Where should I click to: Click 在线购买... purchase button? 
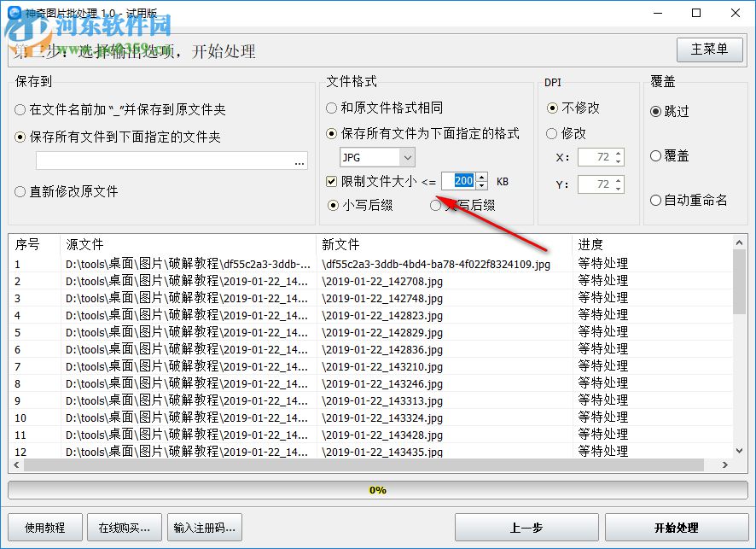pyautogui.click(x=125, y=528)
